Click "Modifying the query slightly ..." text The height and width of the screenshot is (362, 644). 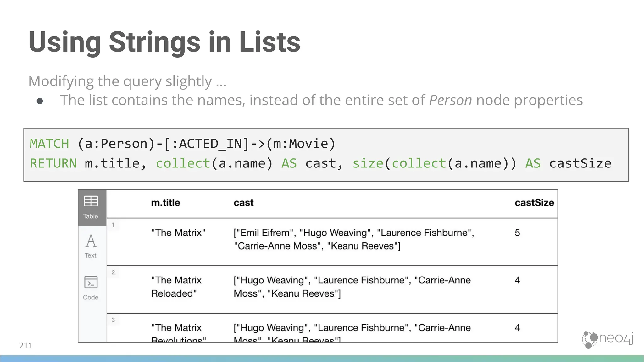click(127, 81)
